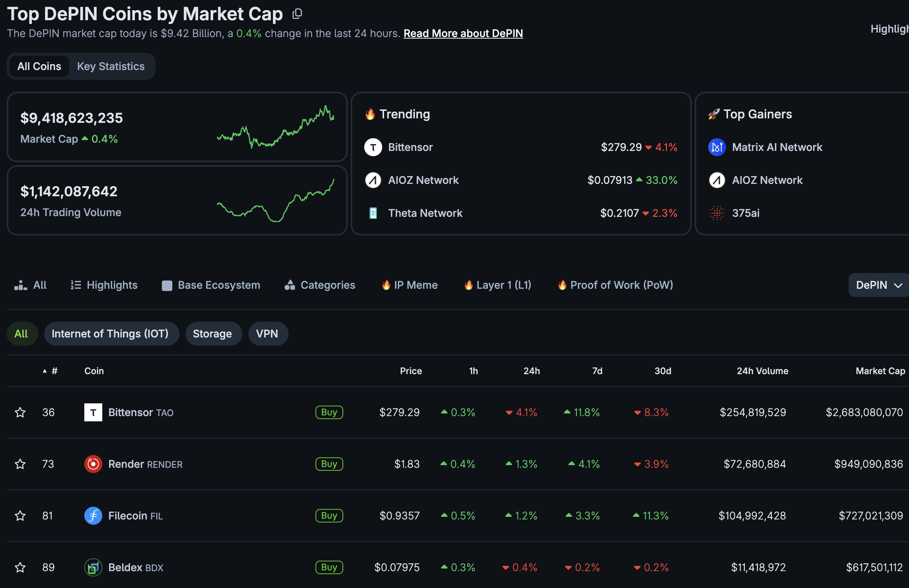Open the Read More about DePIN link
Image resolution: width=909 pixels, height=588 pixels.
click(463, 33)
